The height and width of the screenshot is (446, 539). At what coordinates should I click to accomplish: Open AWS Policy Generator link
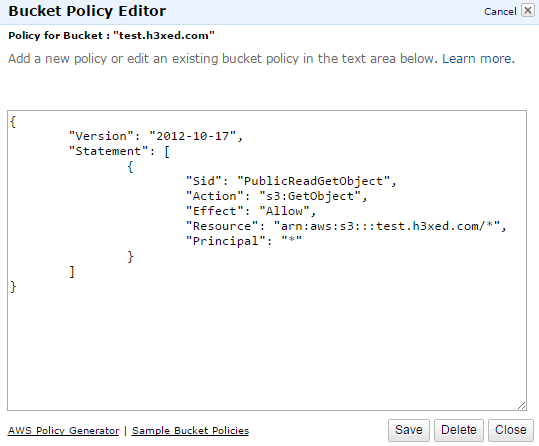click(x=63, y=431)
